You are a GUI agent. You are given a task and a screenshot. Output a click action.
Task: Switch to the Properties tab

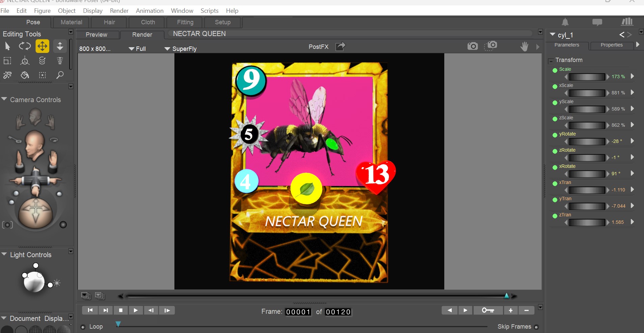click(612, 45)
